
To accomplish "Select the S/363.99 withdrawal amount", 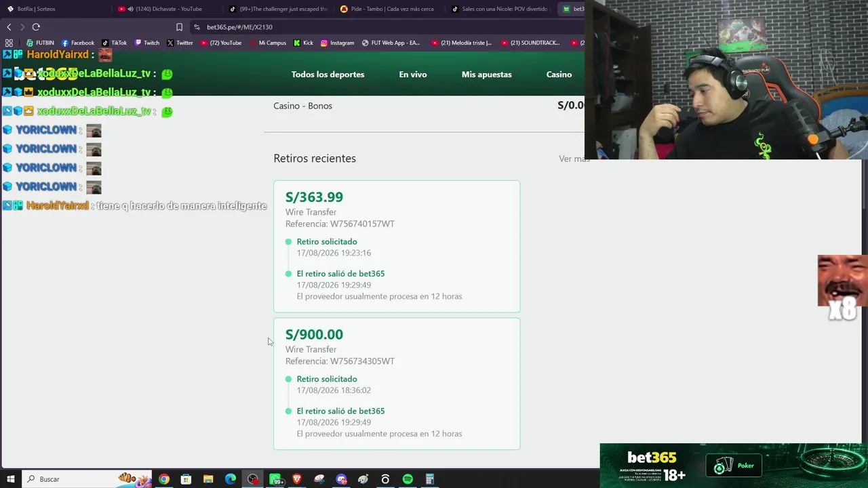I will [314, 197].
